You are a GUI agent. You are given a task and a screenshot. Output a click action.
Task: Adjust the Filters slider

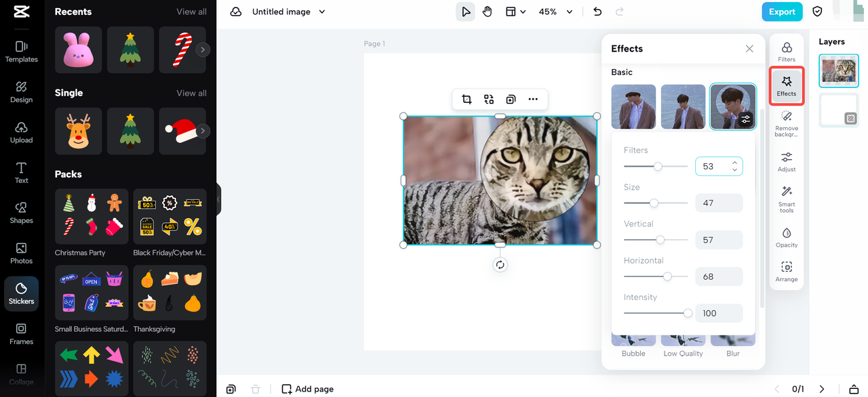click(x=655, y=166)
